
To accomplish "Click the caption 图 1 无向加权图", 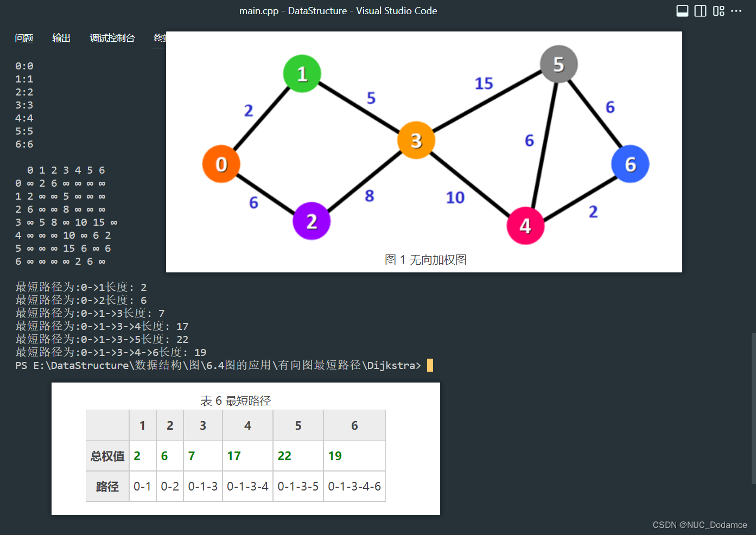I will [x=425, y=260].
